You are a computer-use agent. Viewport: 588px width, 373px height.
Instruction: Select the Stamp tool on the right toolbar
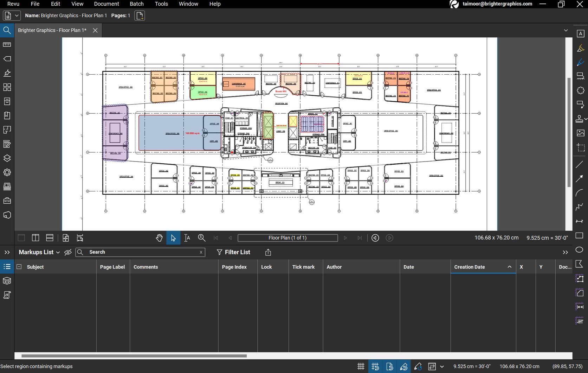coord(580,119)
